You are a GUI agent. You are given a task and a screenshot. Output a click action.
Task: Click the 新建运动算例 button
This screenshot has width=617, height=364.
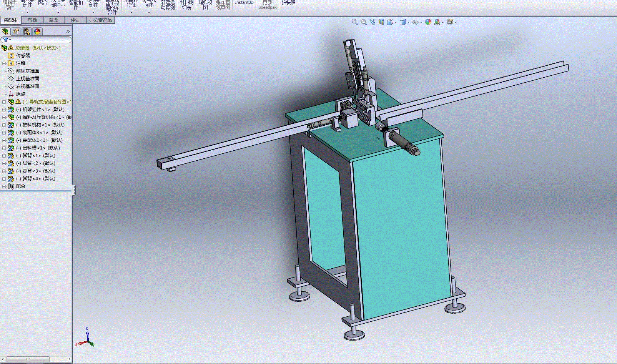point(168,5)
